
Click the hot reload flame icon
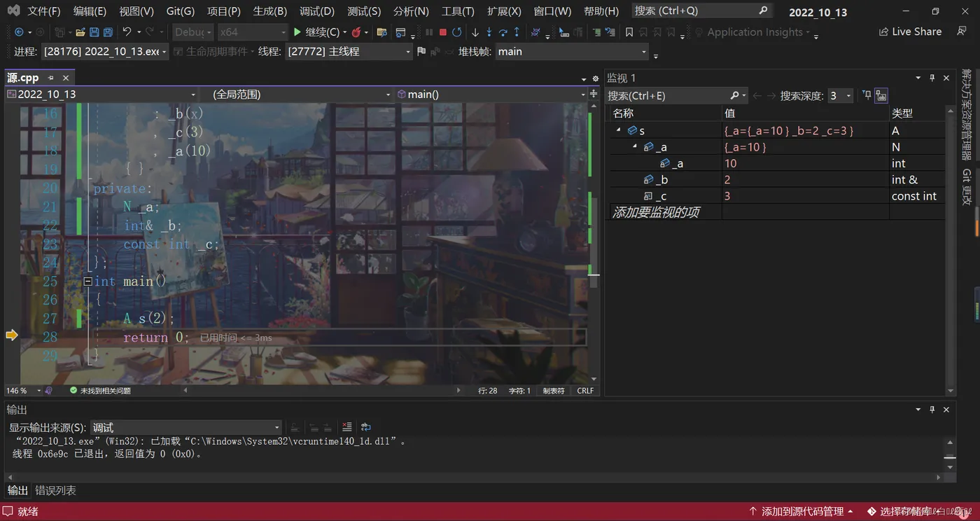(x=356, y=32)
